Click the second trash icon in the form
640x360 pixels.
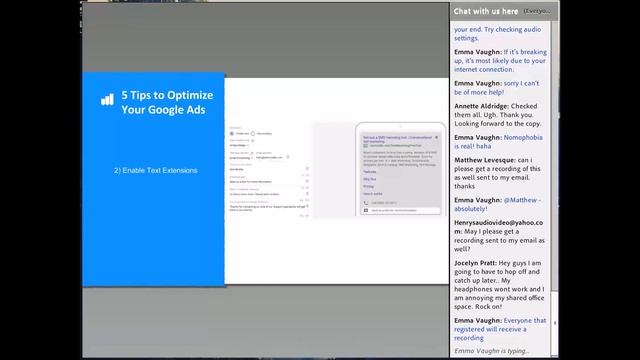point(307,181)
